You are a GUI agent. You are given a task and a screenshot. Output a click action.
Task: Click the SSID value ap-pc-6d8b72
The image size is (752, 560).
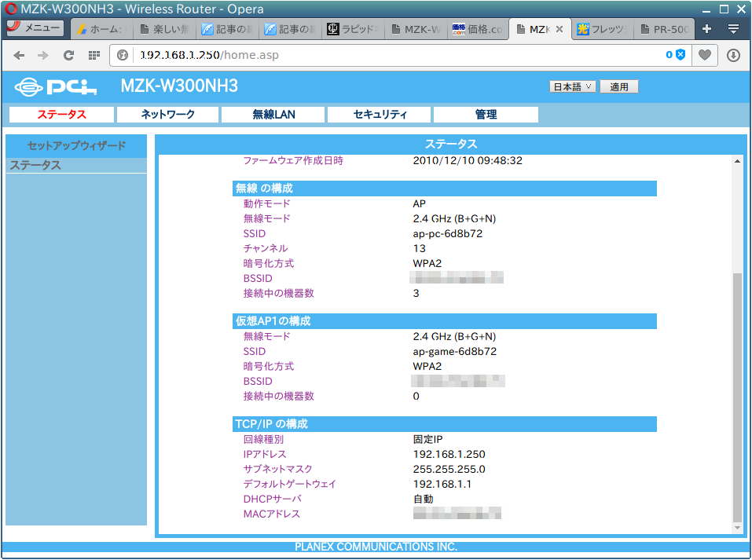(447, 234)
